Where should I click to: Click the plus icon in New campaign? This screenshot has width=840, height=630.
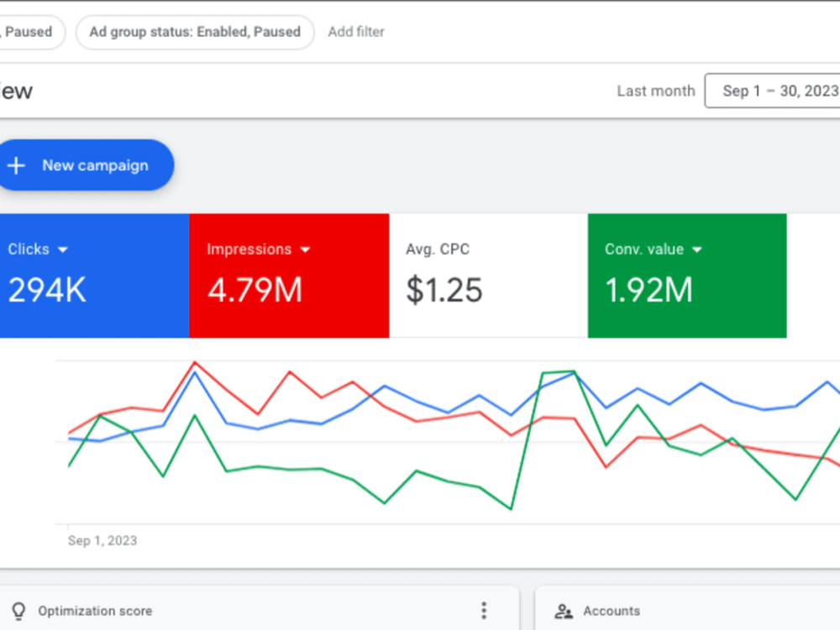click(16, 165)
